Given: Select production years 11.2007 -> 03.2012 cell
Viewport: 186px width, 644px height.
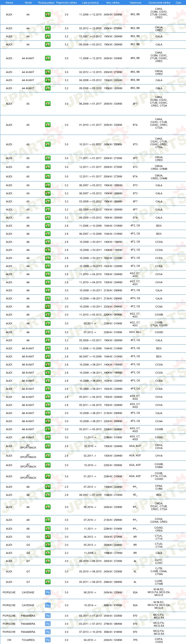Looking at the screenshot, I should pyautogui.click(x=90, y=36).
